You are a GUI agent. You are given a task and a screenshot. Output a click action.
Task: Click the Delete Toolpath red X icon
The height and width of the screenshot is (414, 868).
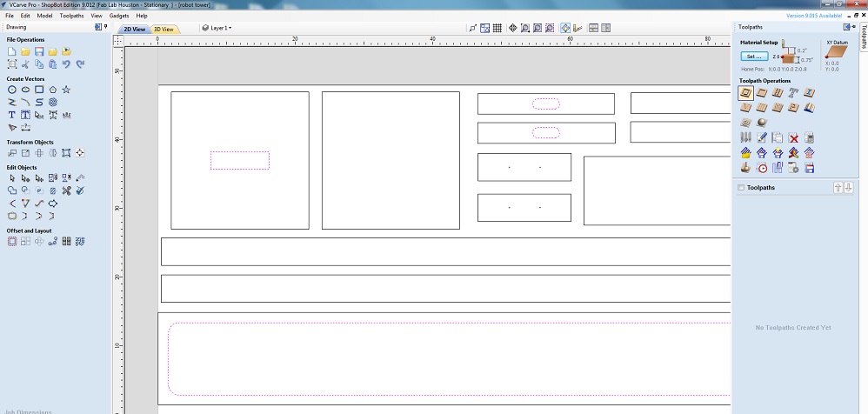click(x=793, y=137)
